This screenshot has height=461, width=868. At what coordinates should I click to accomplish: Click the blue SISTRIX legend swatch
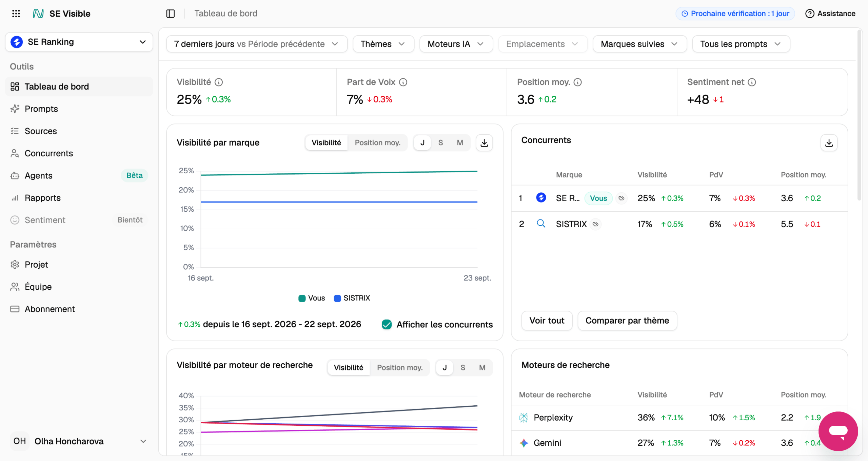pyautogui.click(x=337, y=298)
